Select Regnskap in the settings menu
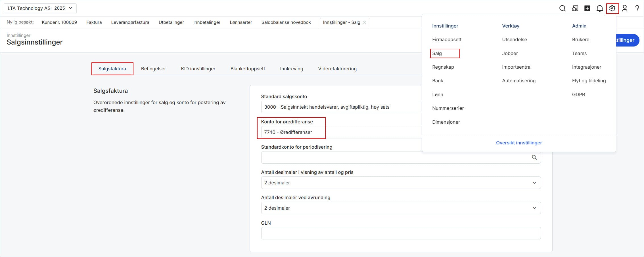644x257 pixels. pos(443,67)
